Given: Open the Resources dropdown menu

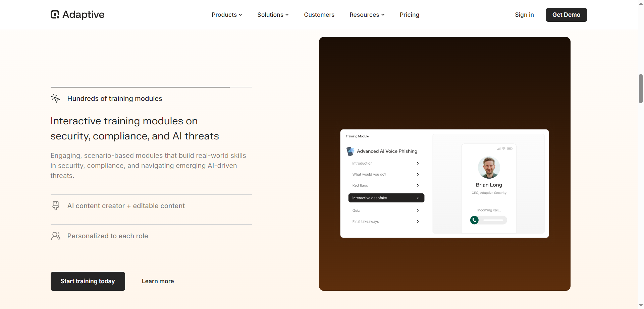Looking at the screenshot, I should click(x=367, y=15).
